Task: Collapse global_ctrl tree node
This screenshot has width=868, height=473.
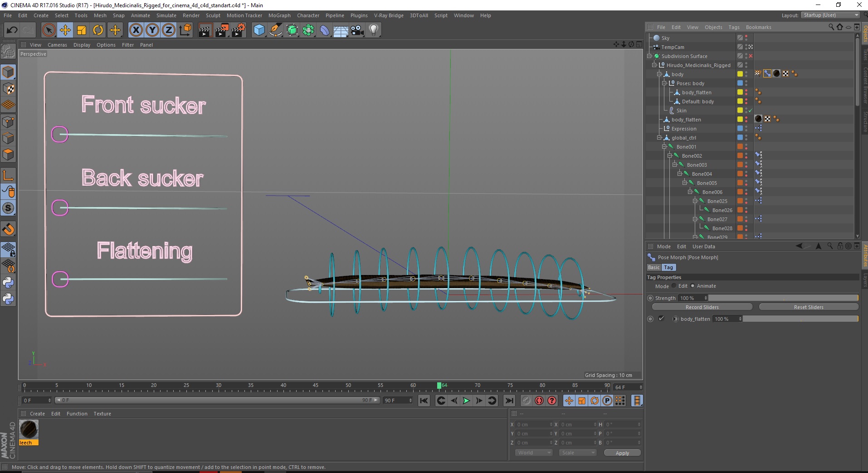Action: pyautogui.click(x=659, y=138)
